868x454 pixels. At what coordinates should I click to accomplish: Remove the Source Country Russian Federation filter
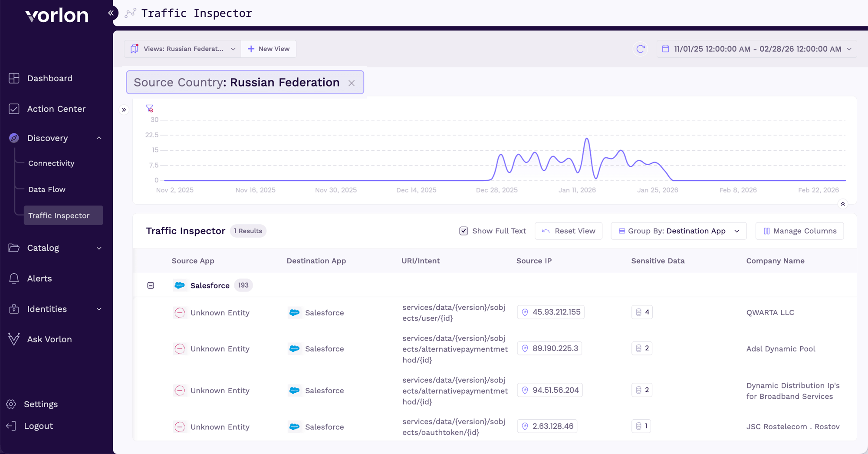(x=352, y=83)
